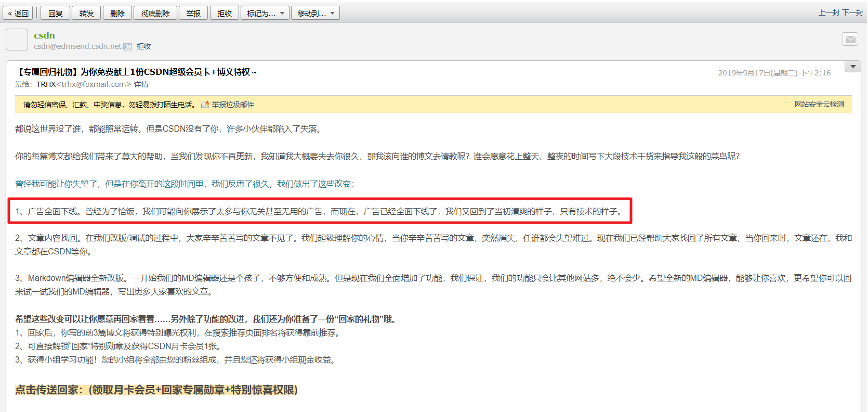Click the date 2019年9月17日 text
The width and height of the screenshot is (868, 412).
[x=774, y=73]
